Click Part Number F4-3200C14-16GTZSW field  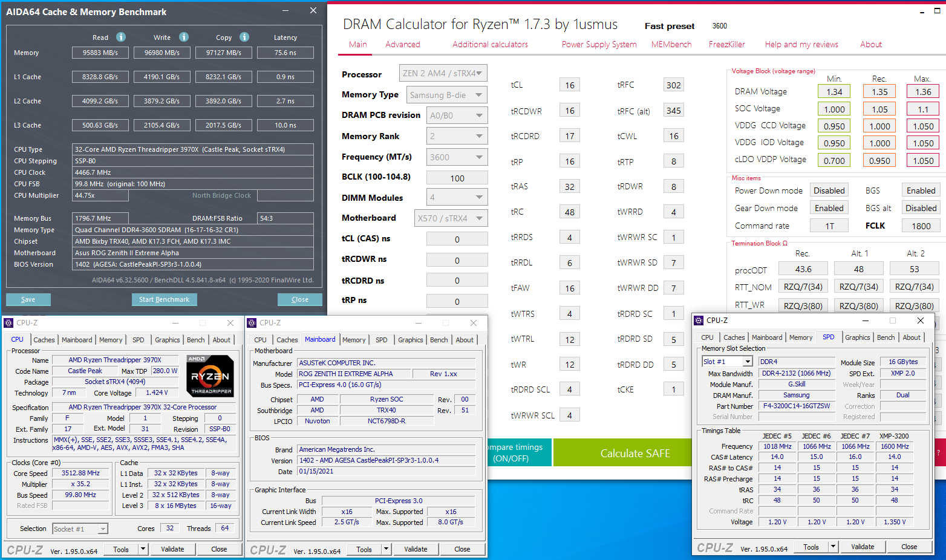click(797, 406)
